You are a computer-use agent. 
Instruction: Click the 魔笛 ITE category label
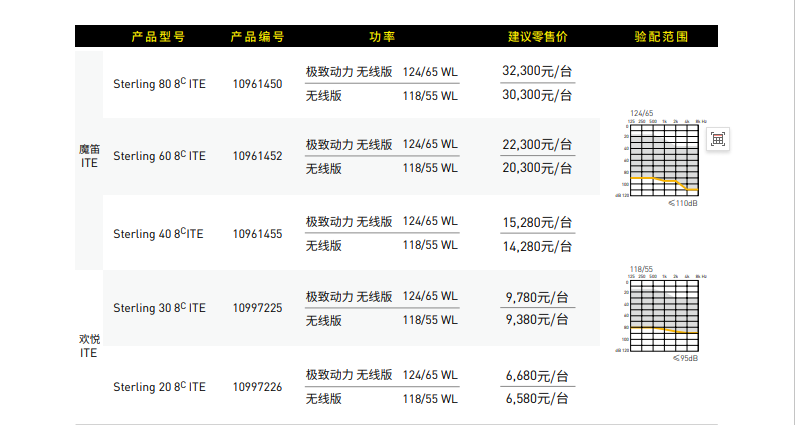[89, 156]
